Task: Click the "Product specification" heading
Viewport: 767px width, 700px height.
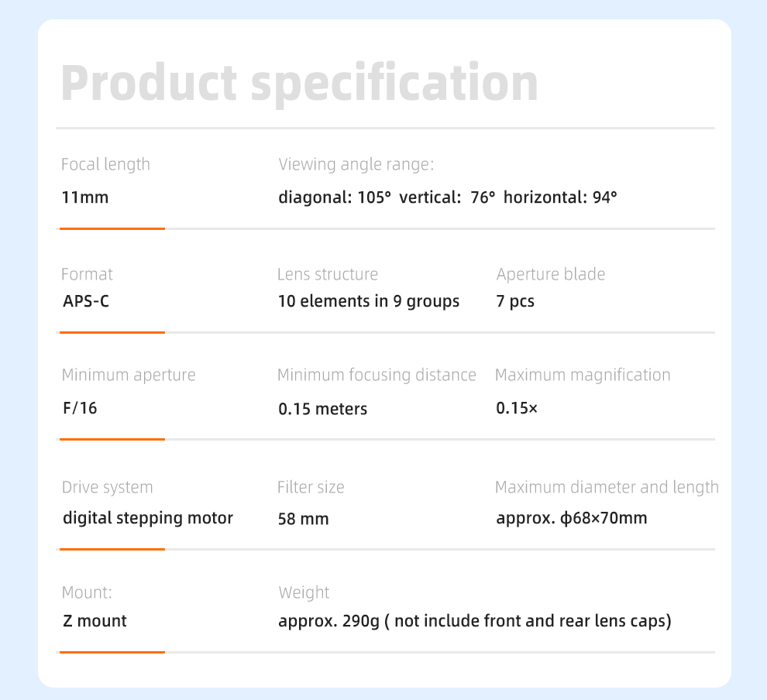Action: pos(299,83)
